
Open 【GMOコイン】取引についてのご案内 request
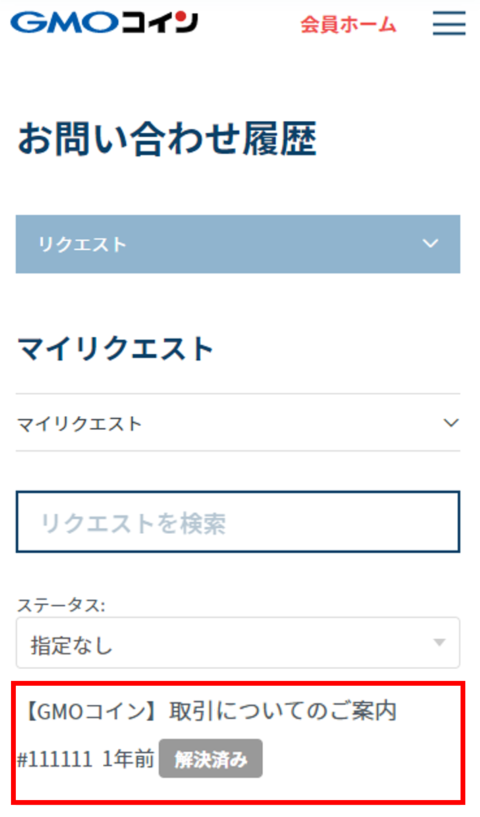[211, 711]
